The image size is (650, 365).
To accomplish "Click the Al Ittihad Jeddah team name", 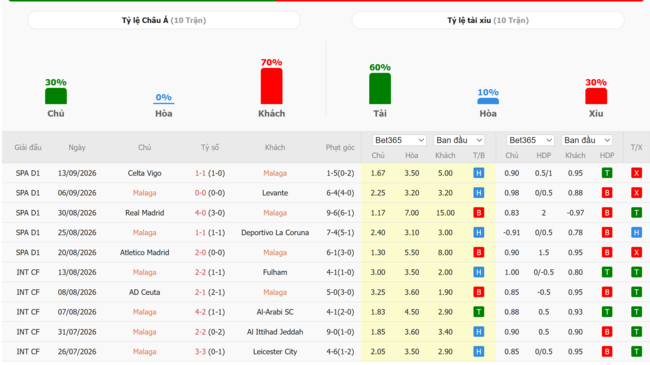I will (x=275, y=332).
